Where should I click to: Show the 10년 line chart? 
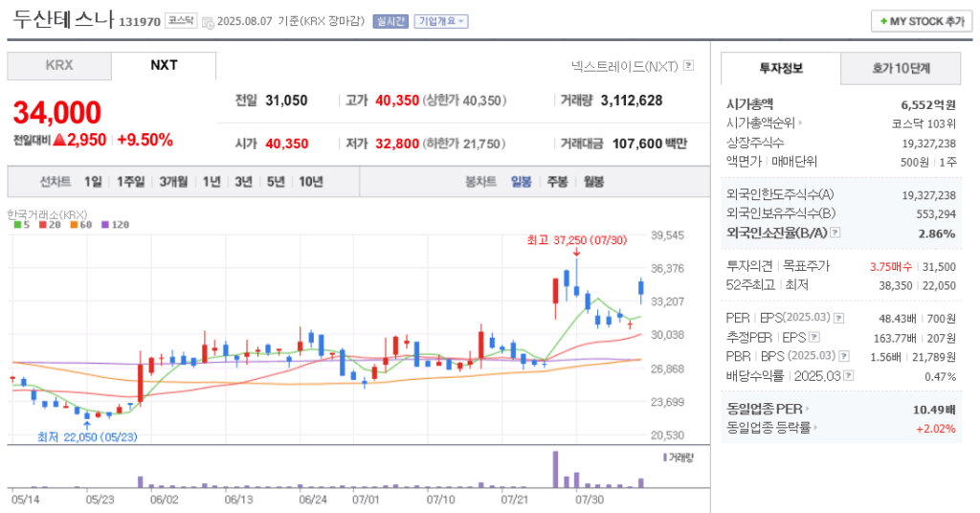pos(311,182)
